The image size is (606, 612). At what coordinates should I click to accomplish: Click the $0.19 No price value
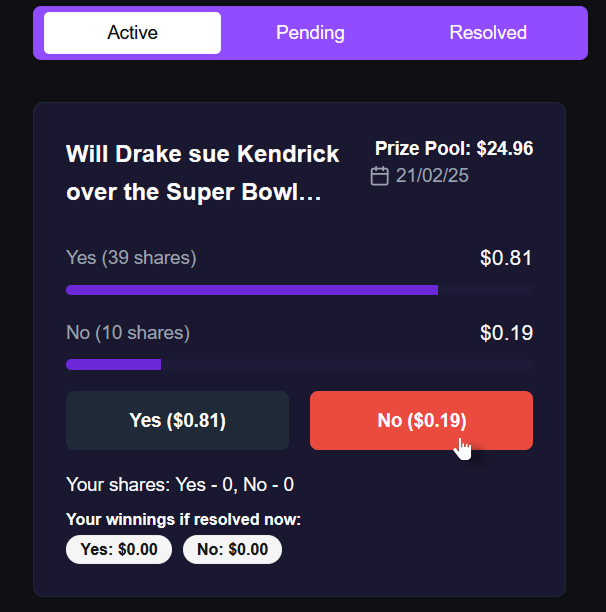point(506,333)
